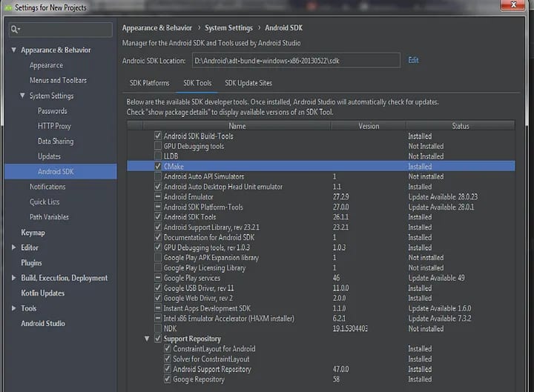Screen dimensions: 534x392
Task: Collapse the Support Repository group
Action: point(147,339)
